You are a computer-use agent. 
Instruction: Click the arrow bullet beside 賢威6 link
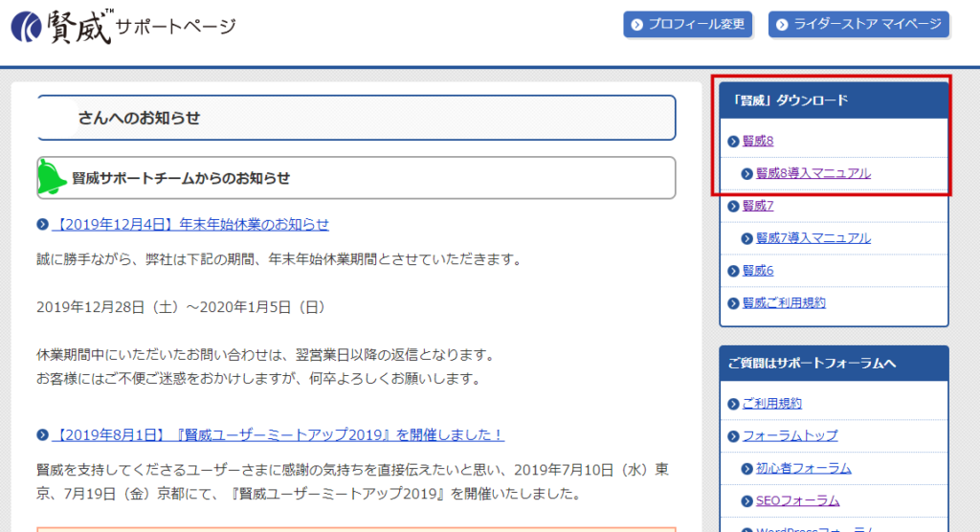(734, 271)
